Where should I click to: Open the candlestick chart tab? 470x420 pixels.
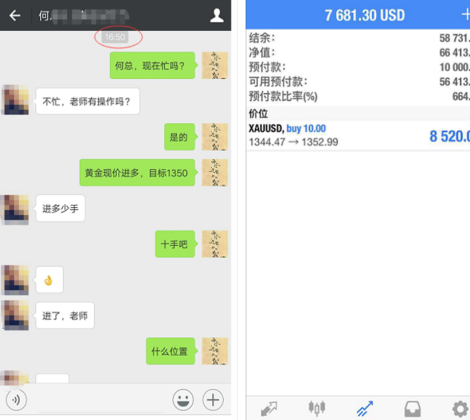317,408
